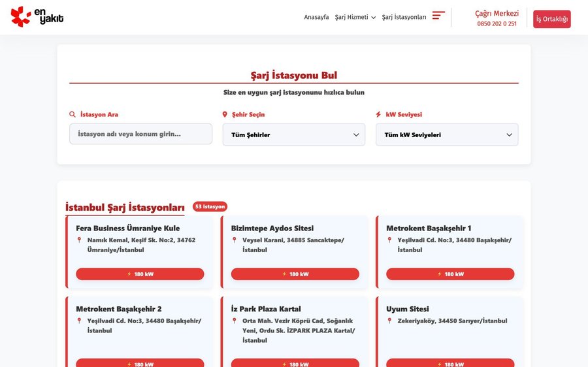Click the 180 kW button for Uyum Sitesi
Screen dimensions: 588x367
[450, 363]
